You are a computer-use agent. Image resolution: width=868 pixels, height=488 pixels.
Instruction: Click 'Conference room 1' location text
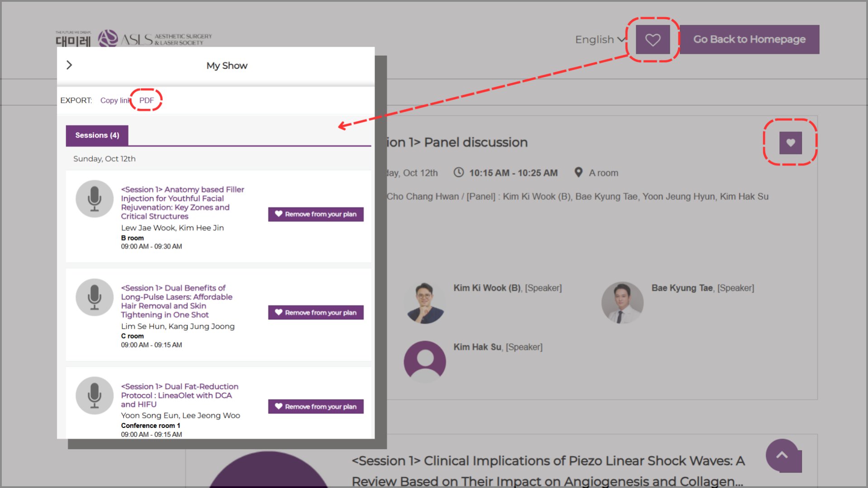[151, 426]
